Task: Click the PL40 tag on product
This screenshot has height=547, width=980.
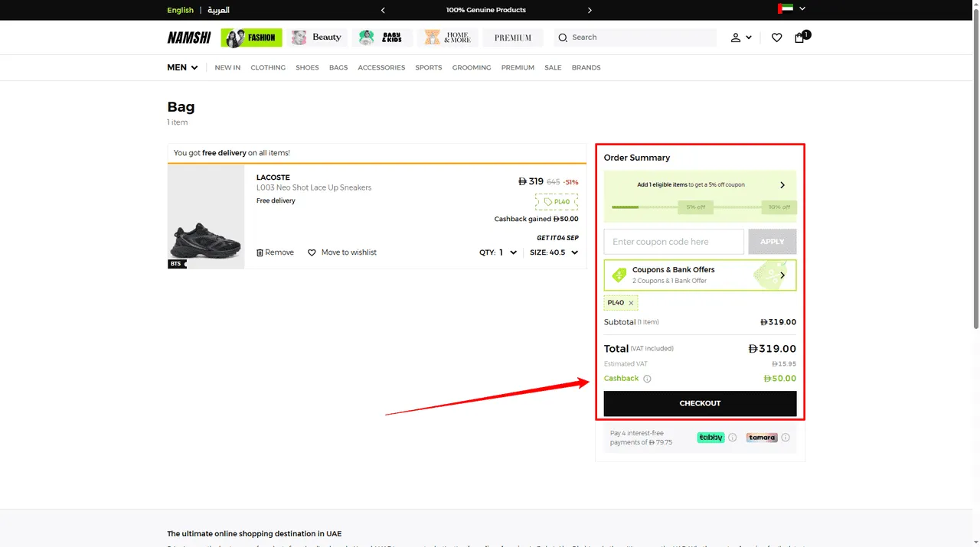Action: [x=557, y=202]
